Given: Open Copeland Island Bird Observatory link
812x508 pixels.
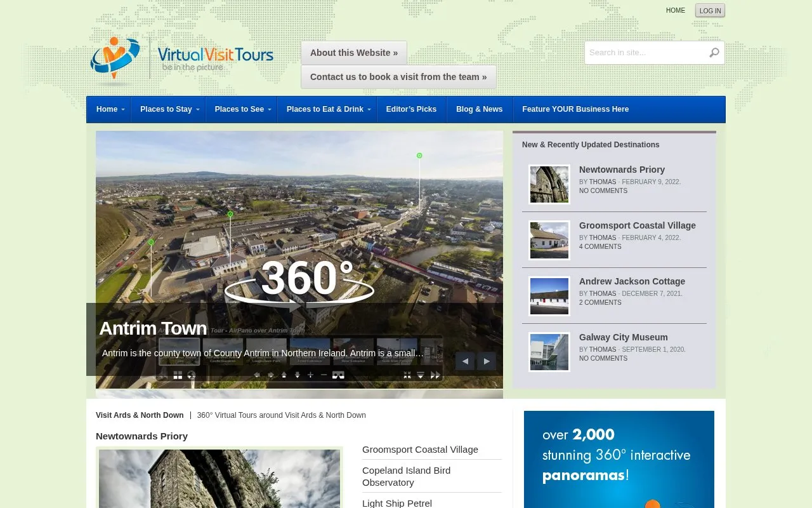Looking at the screenshot, I should coord(406,476).
